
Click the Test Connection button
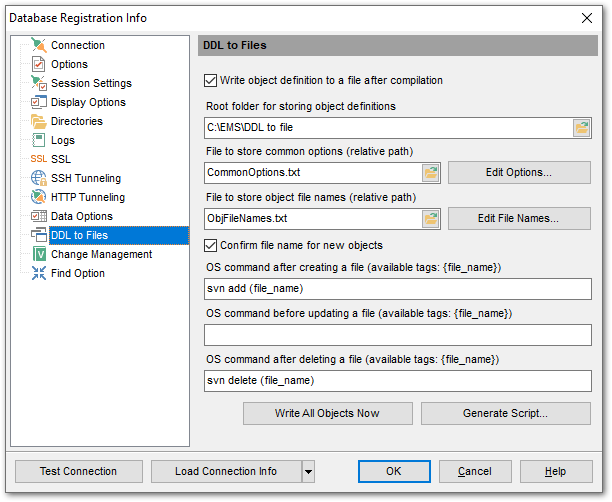(x=78, y=472)
